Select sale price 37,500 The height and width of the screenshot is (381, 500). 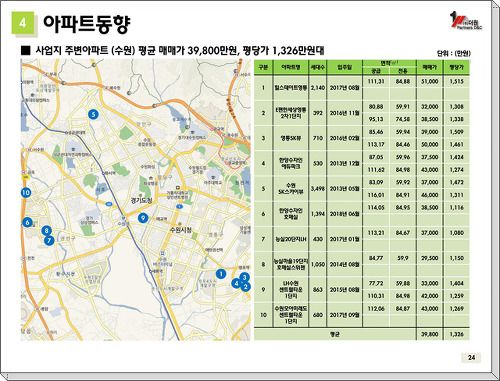[430, 157]
